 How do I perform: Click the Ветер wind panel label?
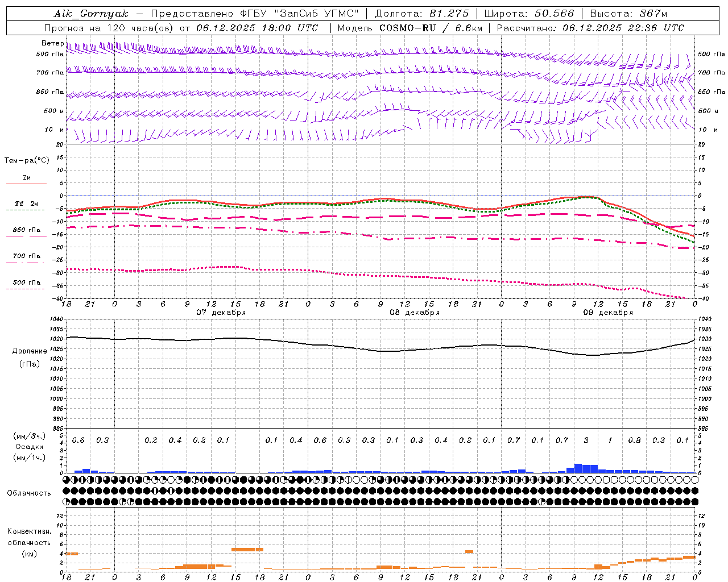coord(52,43)
